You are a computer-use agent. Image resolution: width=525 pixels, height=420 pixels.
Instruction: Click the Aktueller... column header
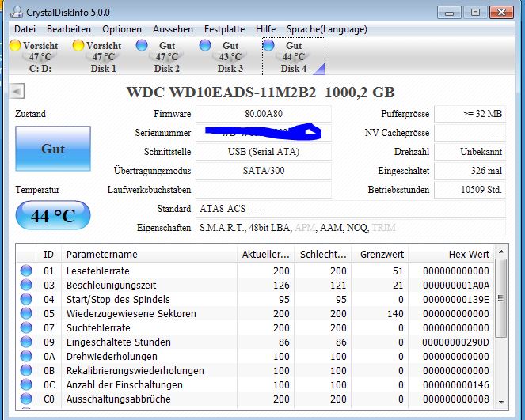pyautogui.click(x=265, y=255)
